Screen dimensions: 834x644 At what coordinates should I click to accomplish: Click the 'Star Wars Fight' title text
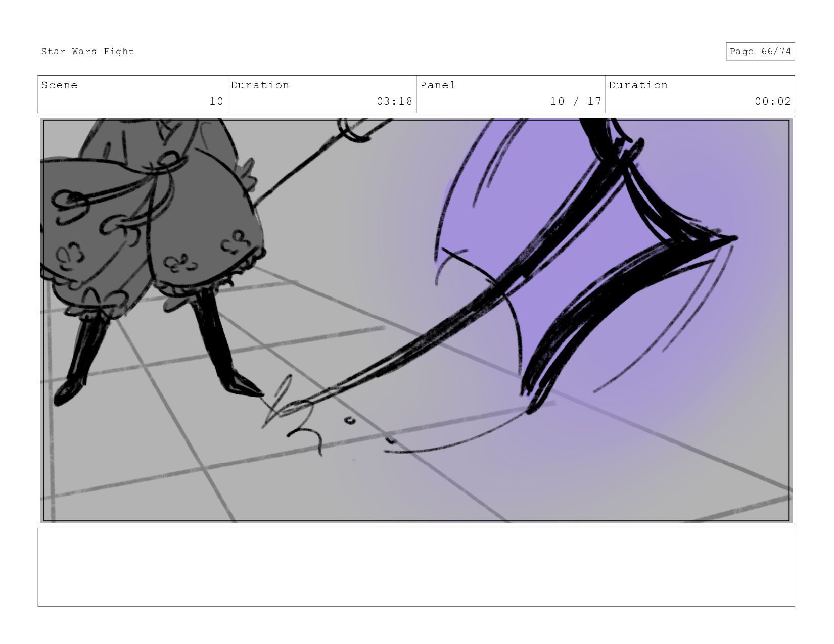pos(87,52)
